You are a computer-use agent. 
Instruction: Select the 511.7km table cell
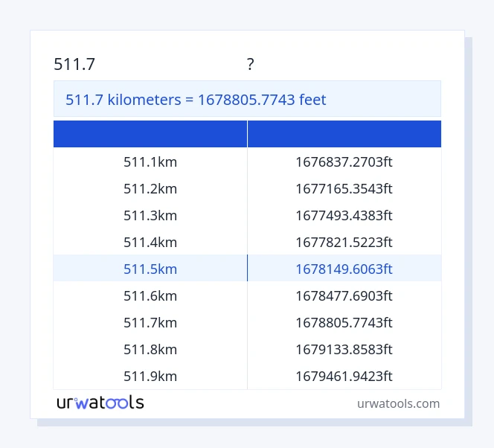150,322
